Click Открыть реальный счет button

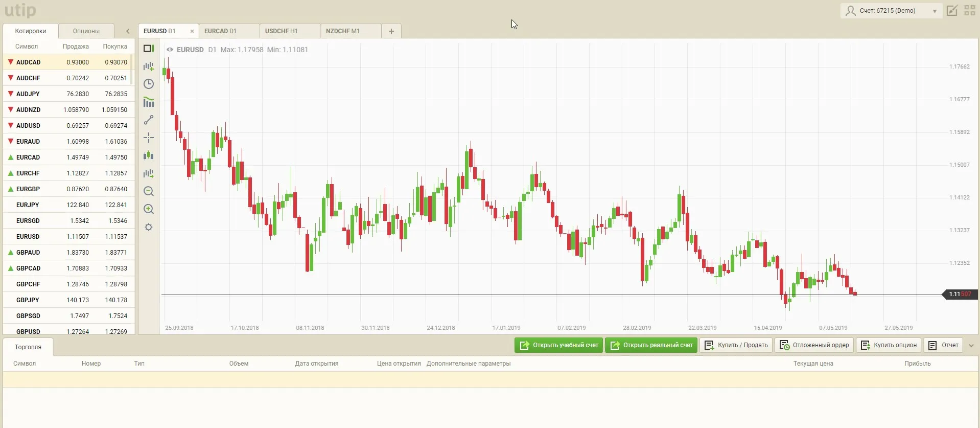(651, 345)
